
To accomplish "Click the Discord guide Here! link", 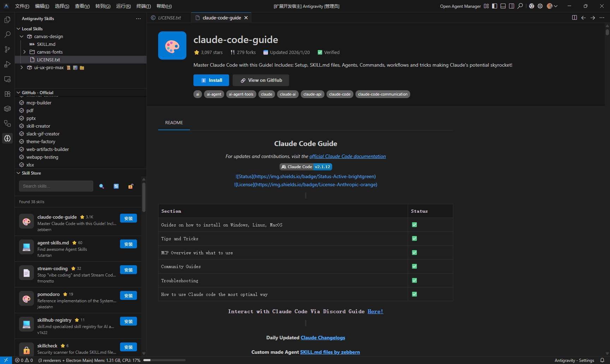I will [x=375, y=311].
